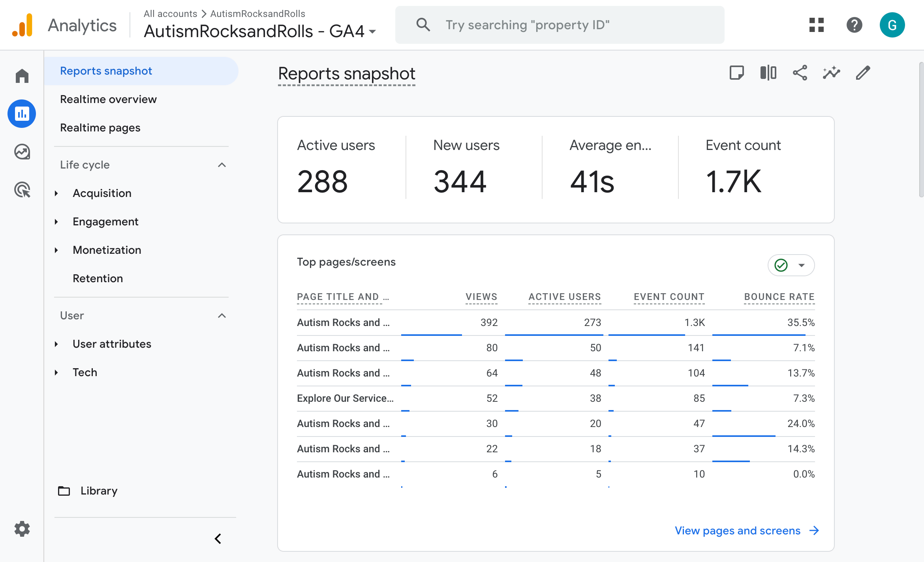
Task: Click the PAGE TITLE AND column header
Action: (x=343, y=297)
